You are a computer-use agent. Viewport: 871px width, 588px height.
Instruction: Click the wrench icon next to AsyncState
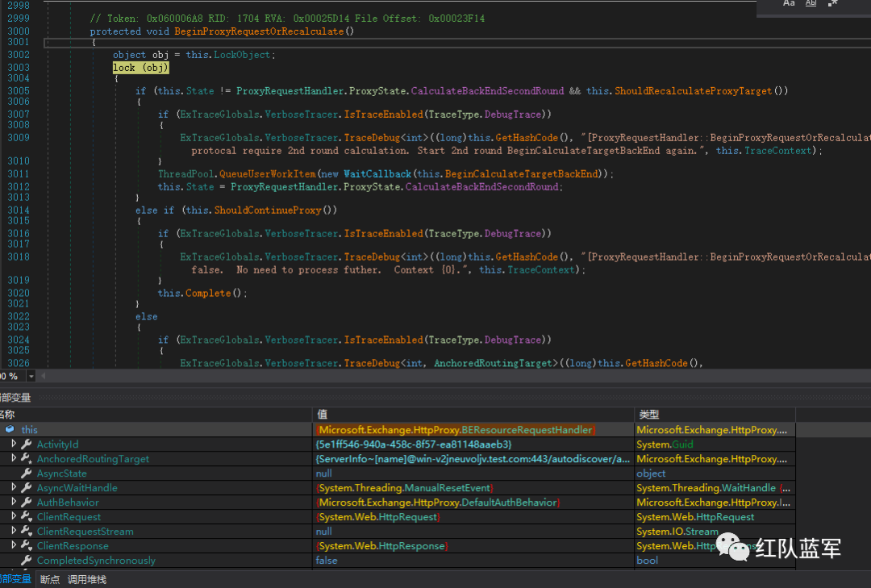pos(26,473)
